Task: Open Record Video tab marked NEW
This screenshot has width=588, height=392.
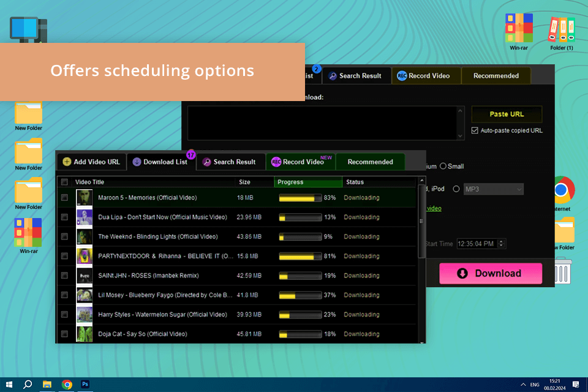Action: point(301,162)
